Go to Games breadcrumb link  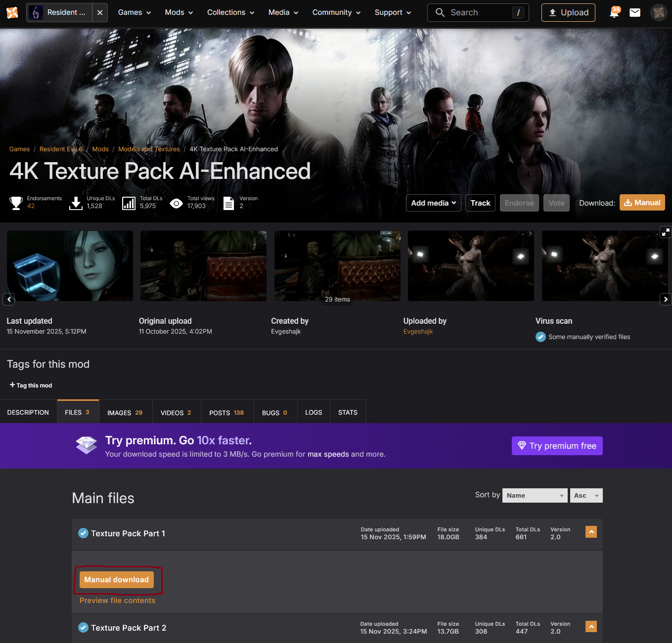tap(19, 149)
